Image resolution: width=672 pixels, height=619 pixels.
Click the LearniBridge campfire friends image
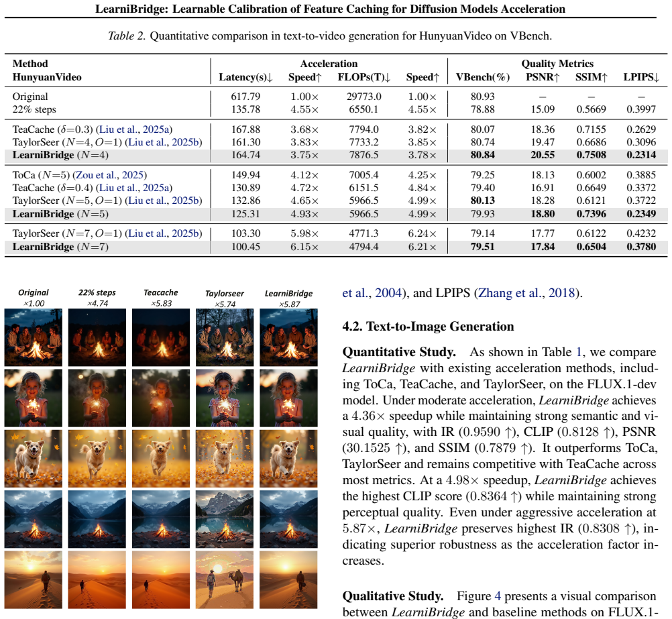[289, 337]
